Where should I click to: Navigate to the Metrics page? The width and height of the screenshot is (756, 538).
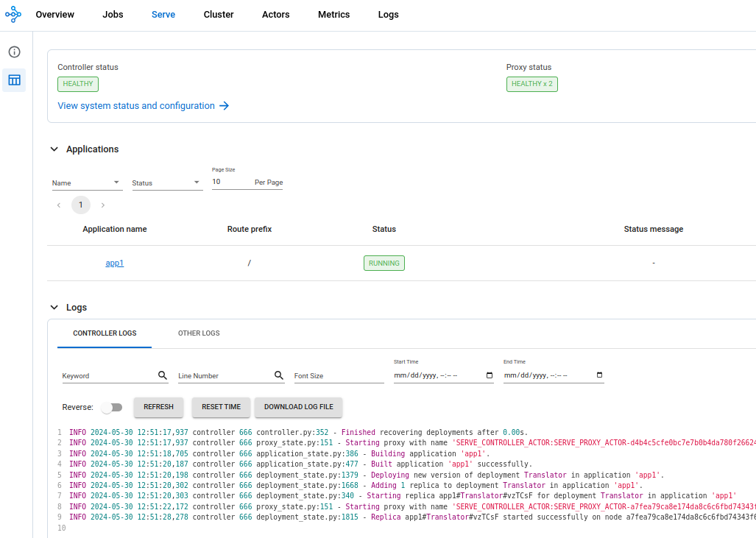coord(333,15)
